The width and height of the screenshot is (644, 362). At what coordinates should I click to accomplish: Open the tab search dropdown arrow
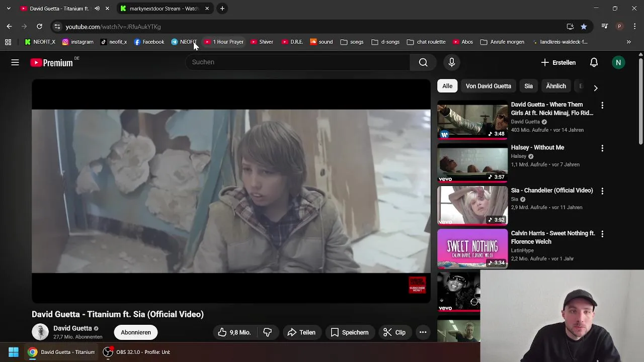(x=9, y=9)
